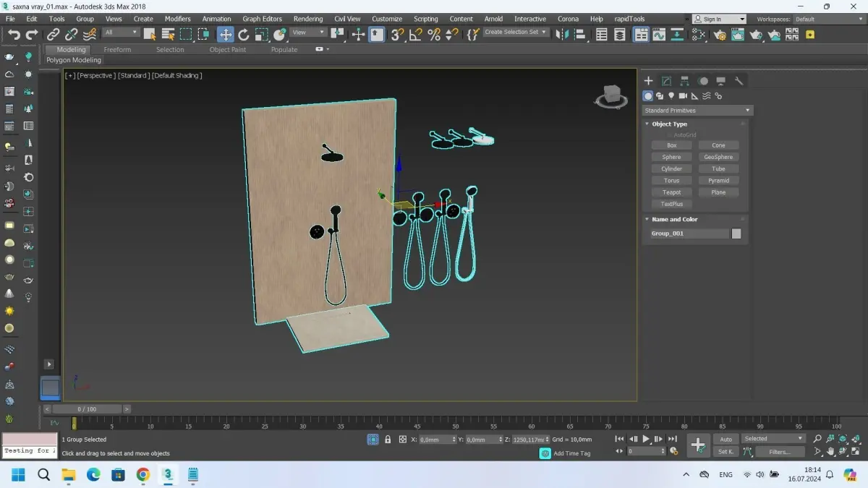Open the Graph Editors menu
The width and height of the screenshot is (868, 488).
tap(262, 19)
